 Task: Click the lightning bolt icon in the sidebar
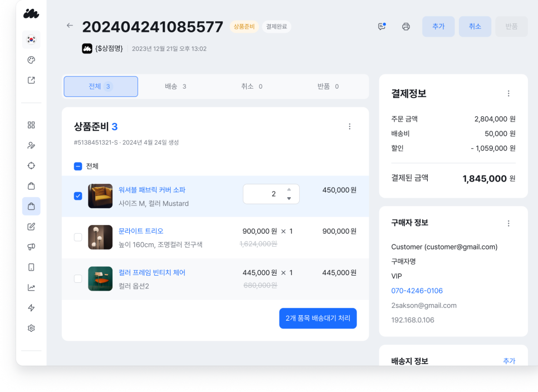pyautogui.click(x=31, y=307)
